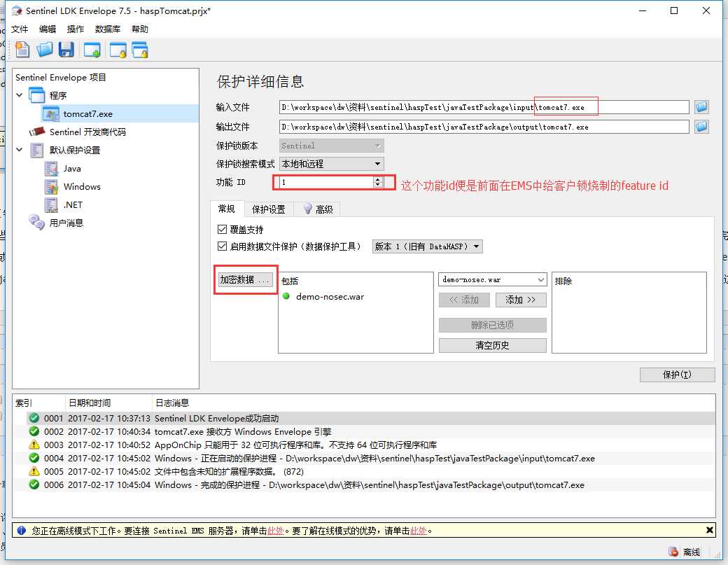Click inside the 功能 ID input field
This screenshot has height=565, width=728.
327,182
